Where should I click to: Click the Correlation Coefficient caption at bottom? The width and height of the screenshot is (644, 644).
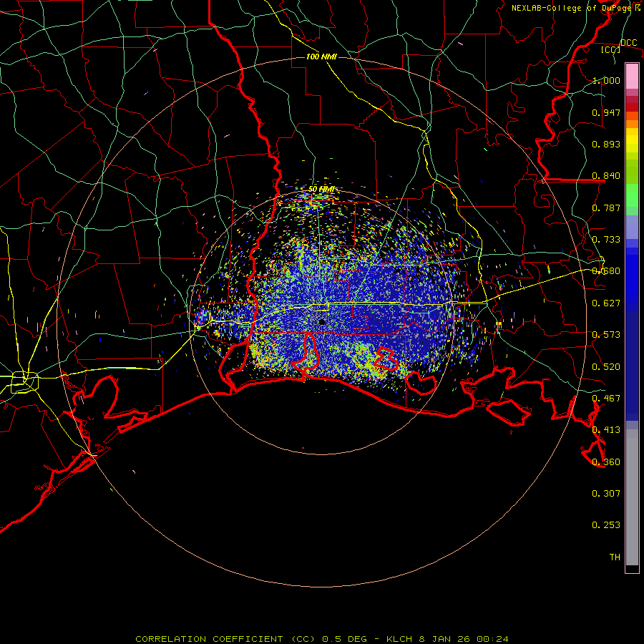click(322, 639)
